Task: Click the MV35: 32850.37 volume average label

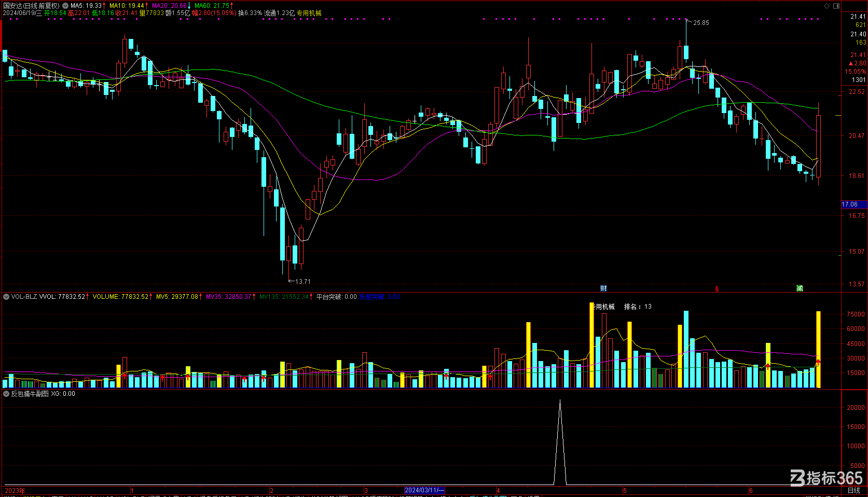Action: coord(229,297)
